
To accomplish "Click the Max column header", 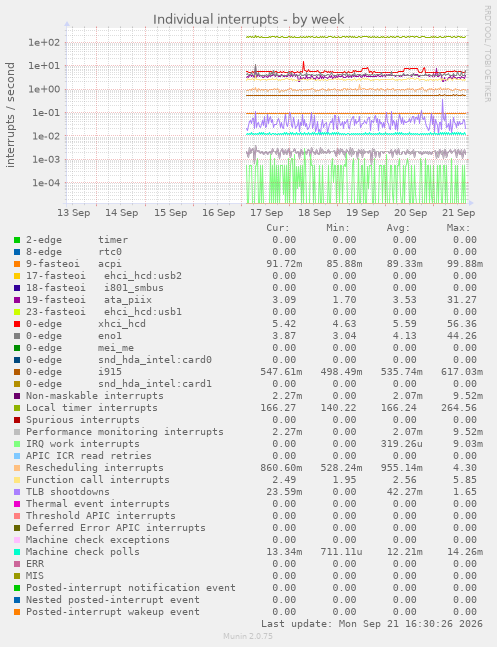I will [x=458, y=228].
